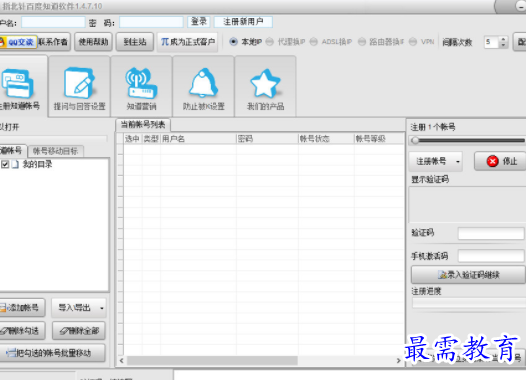Viewport: 526px width, 380px height.
Task: Click 录入验证码继续 button
Action: (x=468, y=275)
